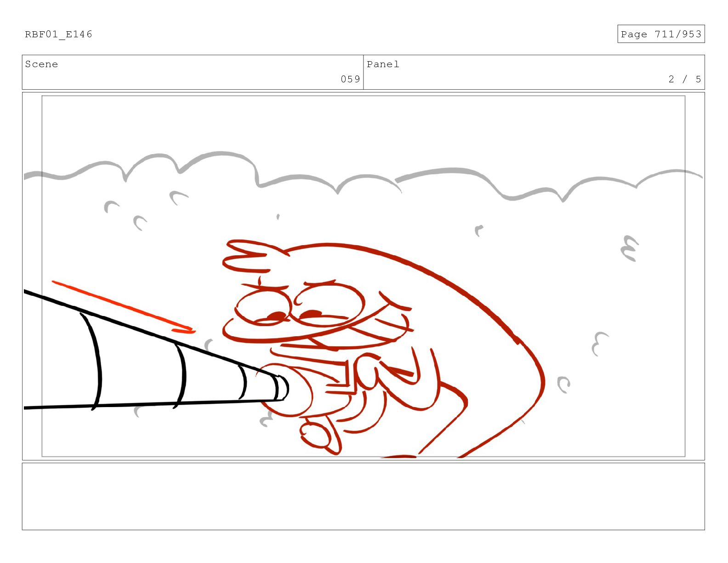Select the Panel label text
This screenshot has width=728, height=563.
coord(383,64)
